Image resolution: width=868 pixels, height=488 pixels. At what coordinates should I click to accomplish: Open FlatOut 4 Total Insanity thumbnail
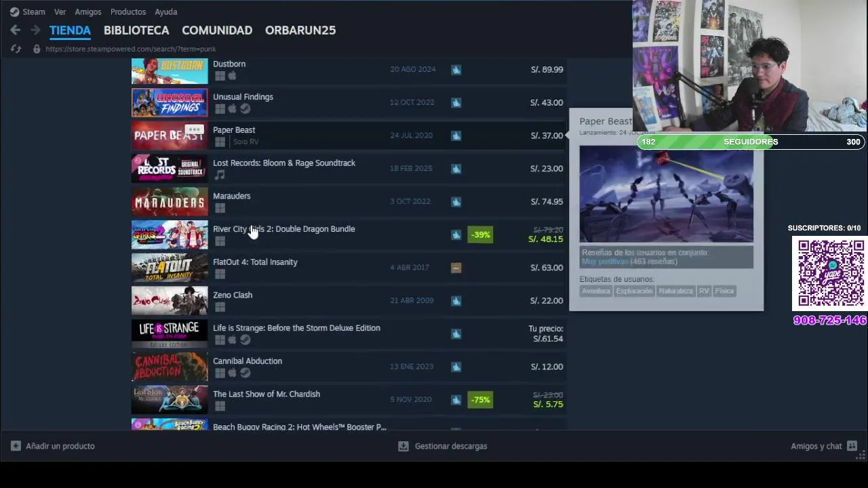coord(170,267)
